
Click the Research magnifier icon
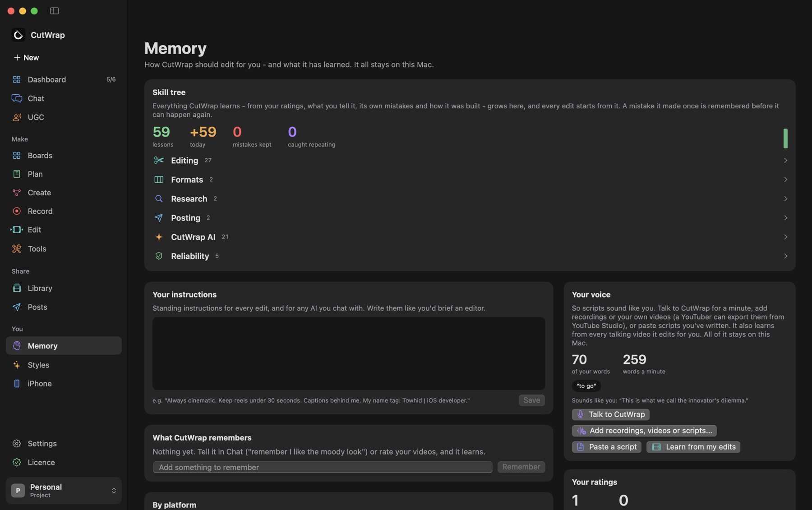[159, 199]
